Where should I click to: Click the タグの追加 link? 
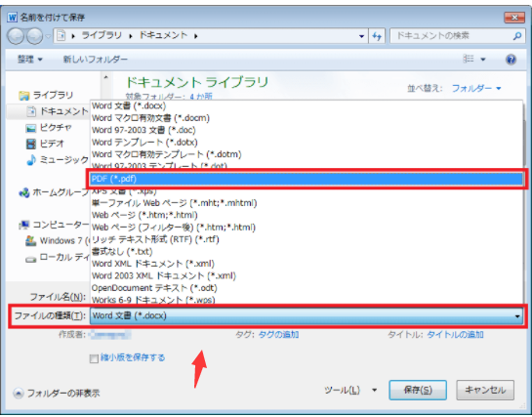[278, 335]
